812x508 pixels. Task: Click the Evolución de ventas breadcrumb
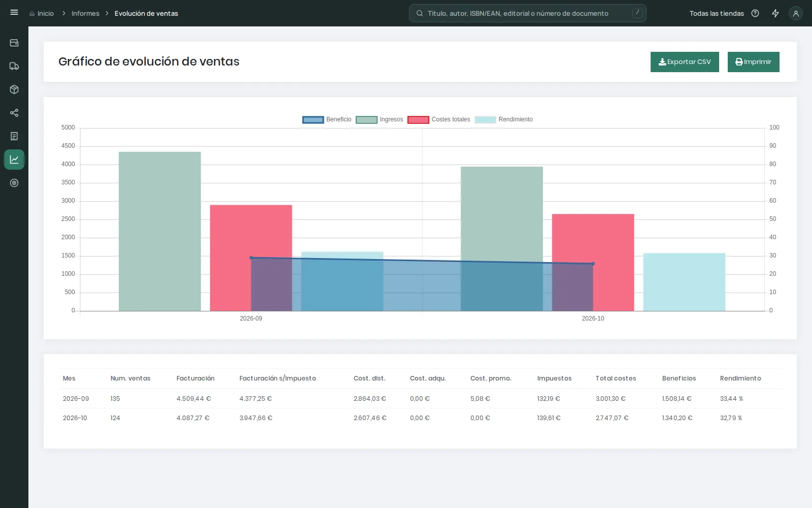[x=146, y=14]
